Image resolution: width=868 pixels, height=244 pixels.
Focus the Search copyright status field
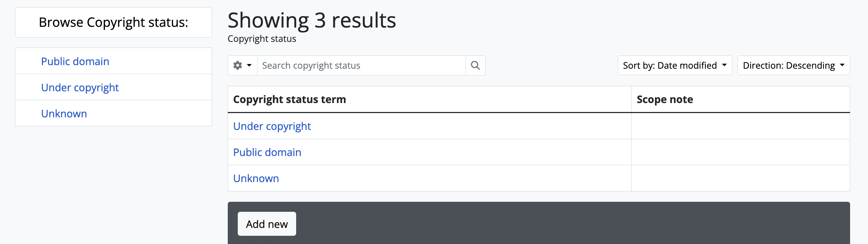coord(361,65)
